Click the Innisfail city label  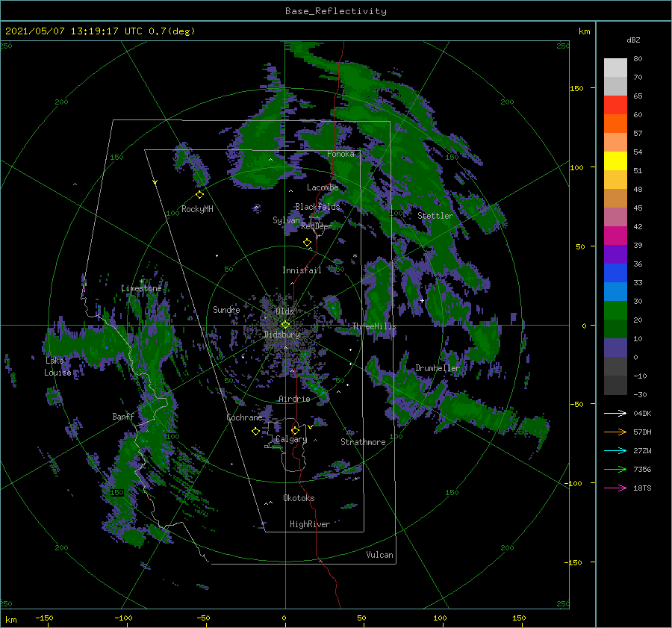[x=302, y=270]
